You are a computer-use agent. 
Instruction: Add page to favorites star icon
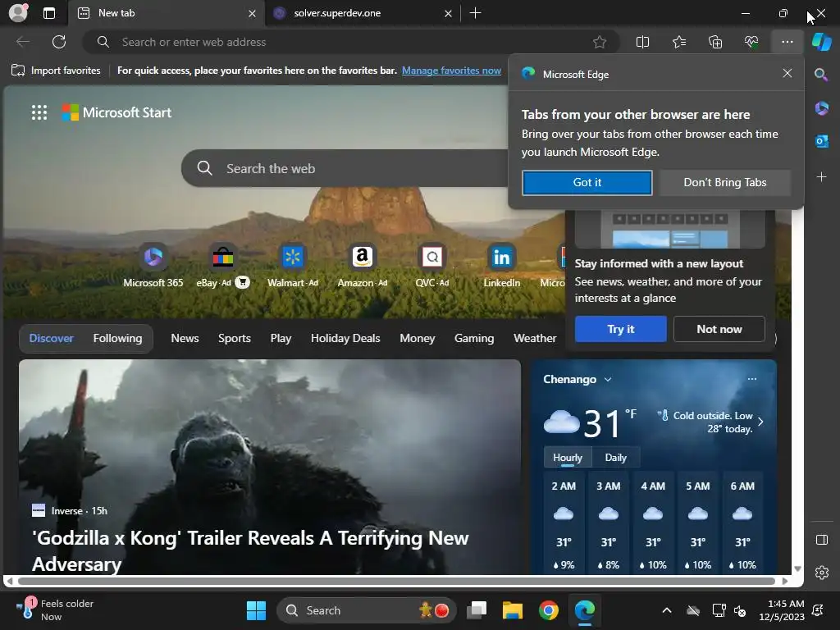(600, 42)
